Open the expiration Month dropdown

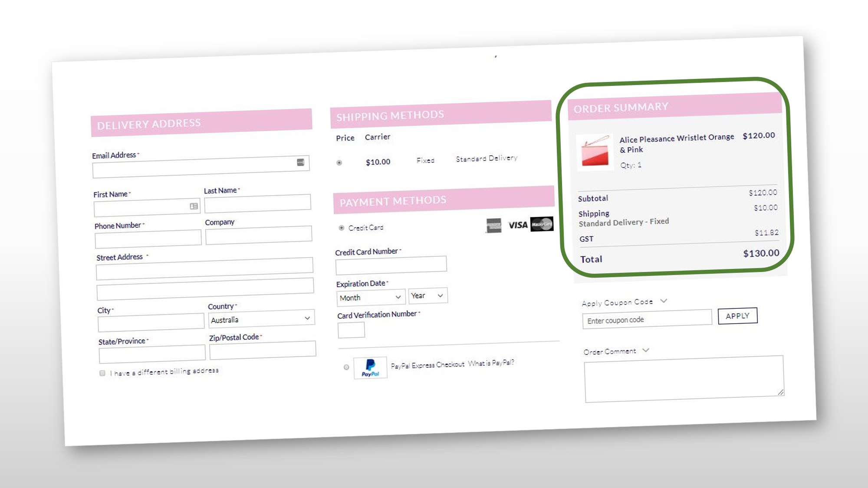371,297
